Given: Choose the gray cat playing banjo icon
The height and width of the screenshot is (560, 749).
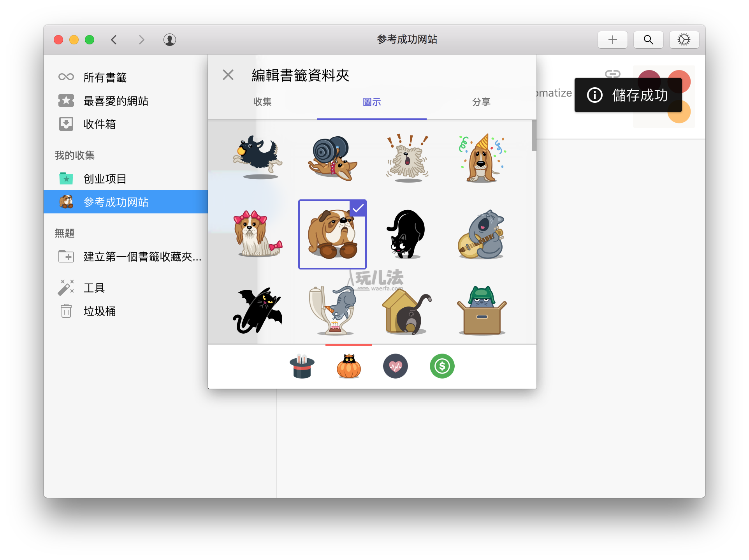Looking at the screenshot, I should point(481,234).
